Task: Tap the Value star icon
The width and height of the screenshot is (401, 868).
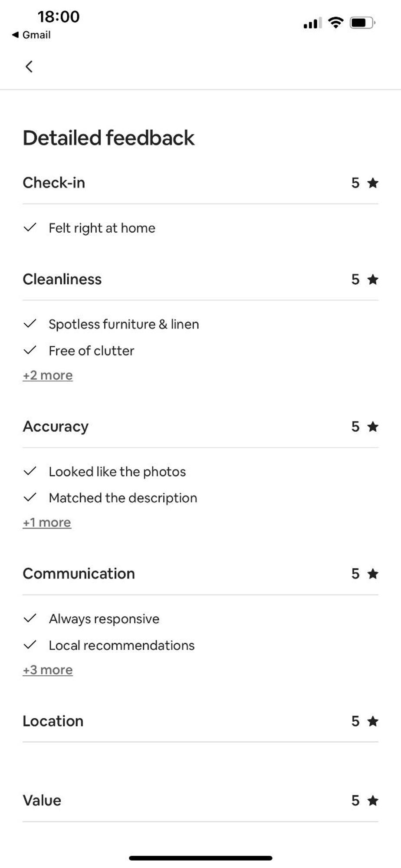Action: (373, 800)
